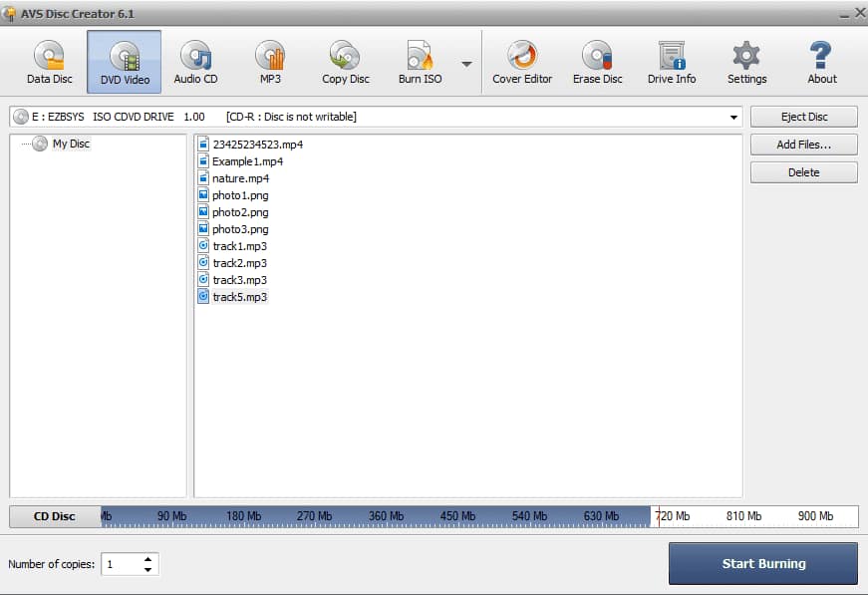Click the audio icon beside track3.mp3
The height and width of the screenshot is (595, 868).
point(203,279)
